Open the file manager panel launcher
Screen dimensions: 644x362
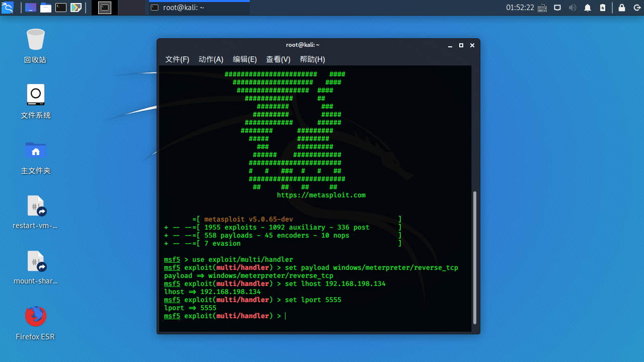pyautogui.click(x=46, y=8)
